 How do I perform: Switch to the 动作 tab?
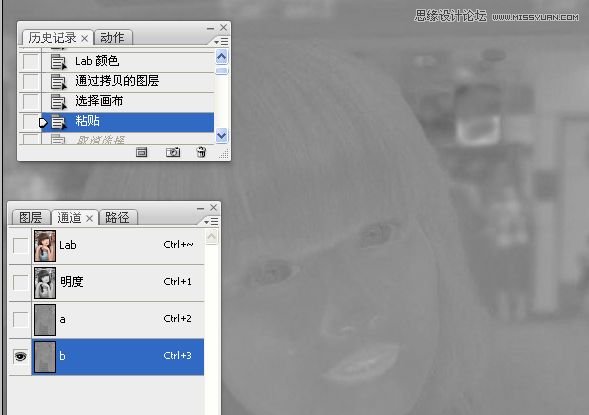click(x=112, y=38)
